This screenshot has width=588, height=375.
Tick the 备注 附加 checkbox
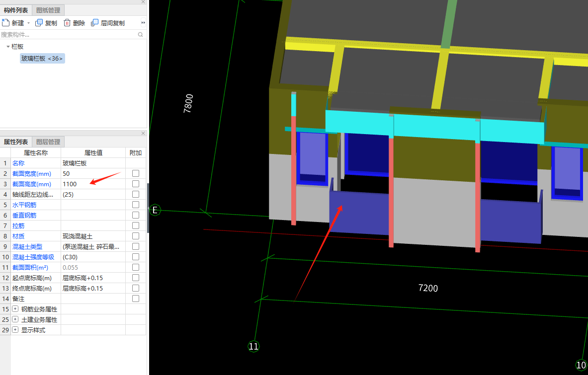click(136, 299)
